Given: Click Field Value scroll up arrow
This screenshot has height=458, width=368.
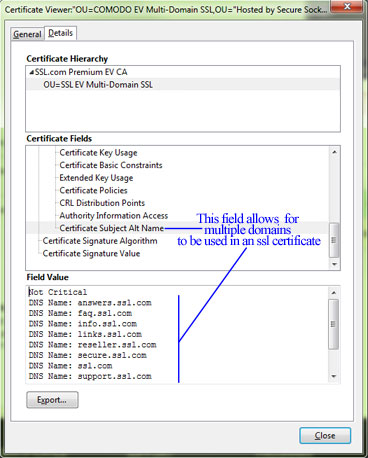Looking at the screenshot, I should click(334, 292).
